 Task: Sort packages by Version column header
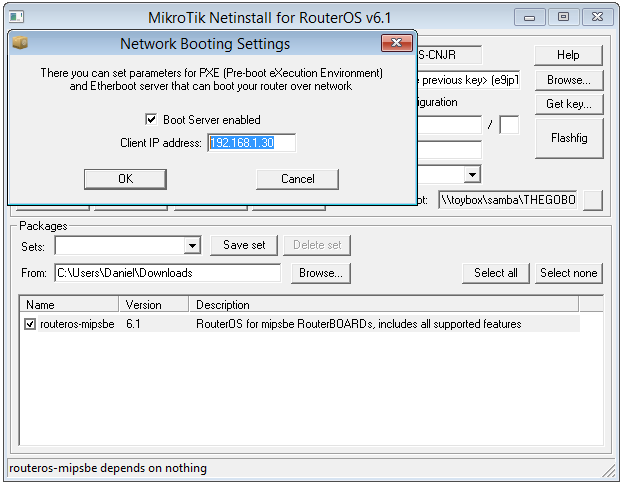coord(154,305)
